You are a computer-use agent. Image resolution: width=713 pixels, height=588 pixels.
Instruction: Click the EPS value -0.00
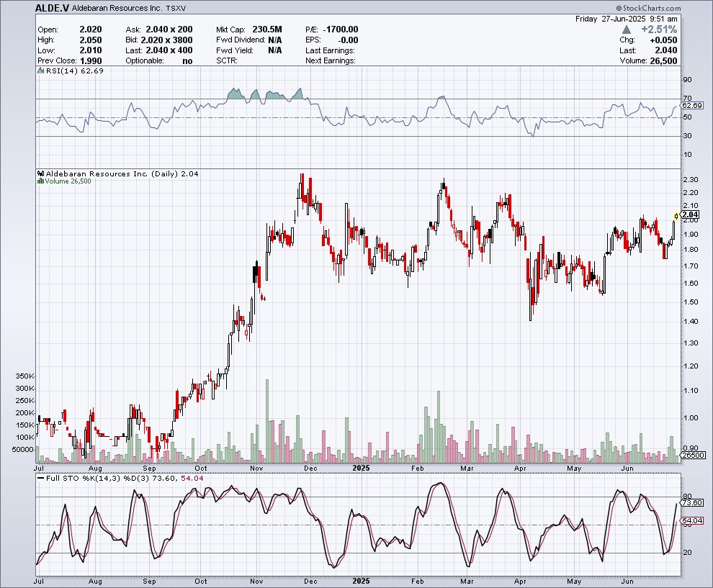coord(348,40)
